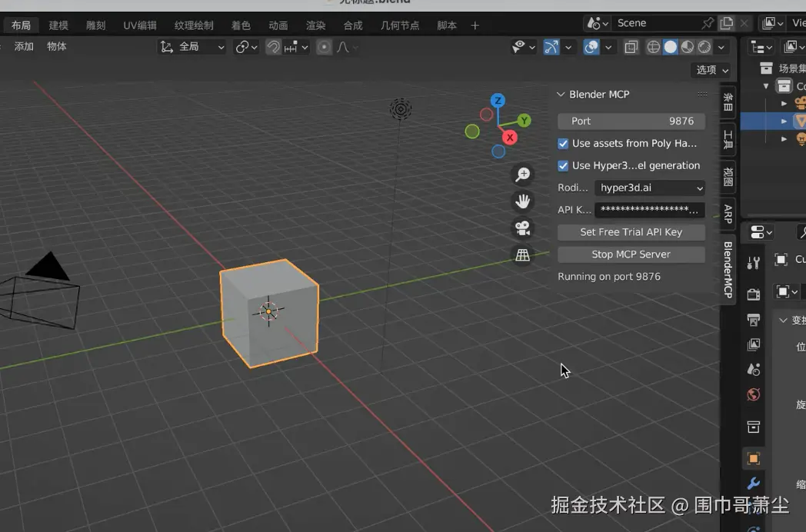
Task: Open the snapping options dropdown
Action: (x=297, y=48)
